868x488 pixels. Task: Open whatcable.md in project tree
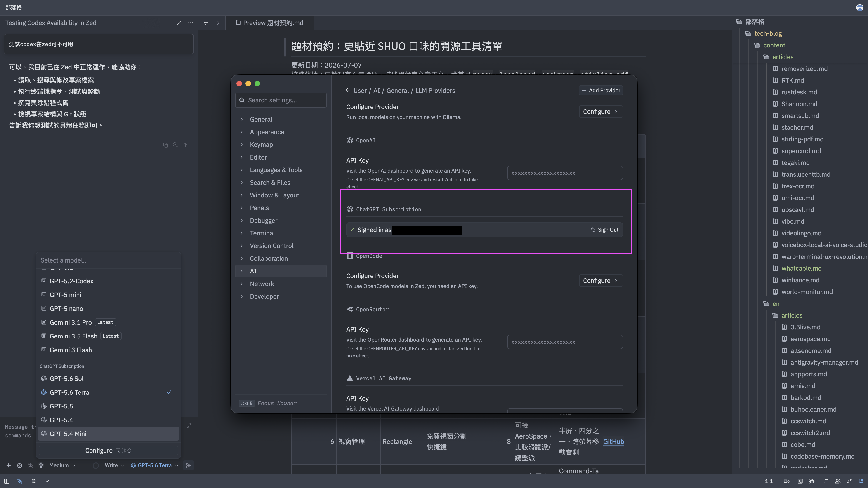[x=801, y=268]
